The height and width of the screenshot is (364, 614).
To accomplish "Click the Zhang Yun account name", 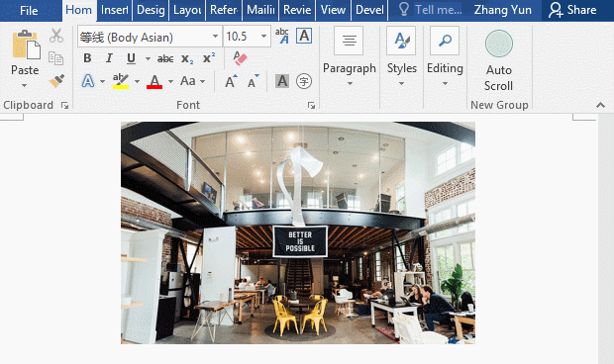I will [503, 10].
